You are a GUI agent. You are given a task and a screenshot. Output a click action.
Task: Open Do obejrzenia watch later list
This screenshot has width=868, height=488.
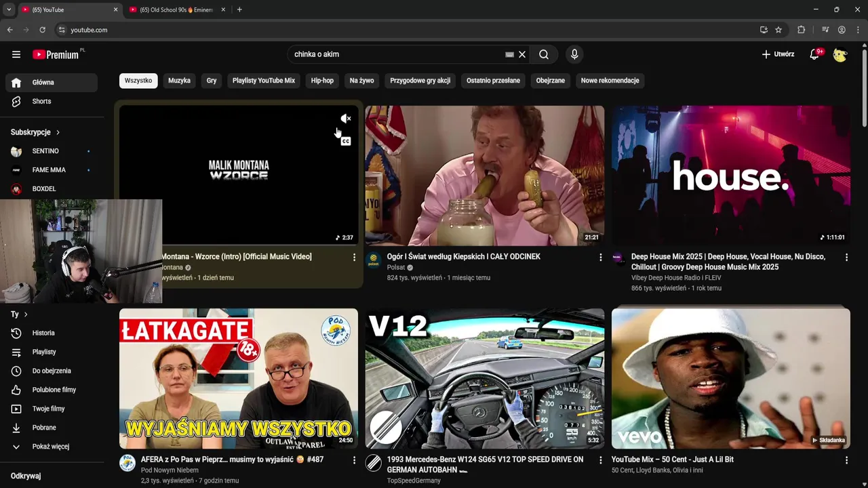(x=52, y=371)
